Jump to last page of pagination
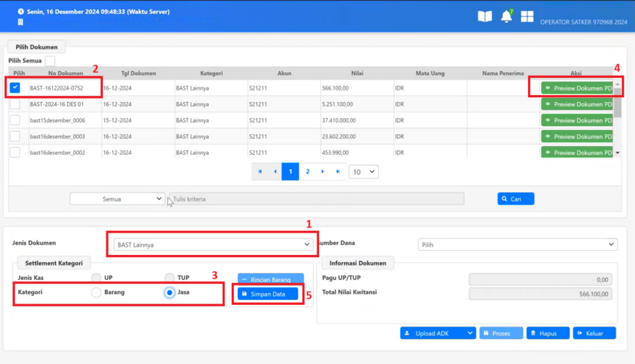The image size is (635, 364). coord(338,172)
